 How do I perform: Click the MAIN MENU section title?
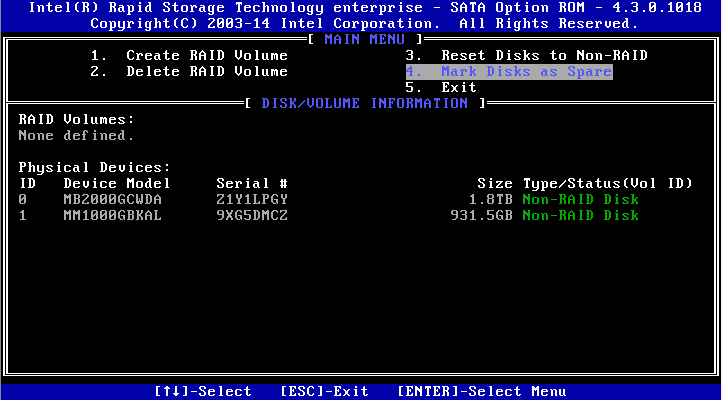pos(365,39)
